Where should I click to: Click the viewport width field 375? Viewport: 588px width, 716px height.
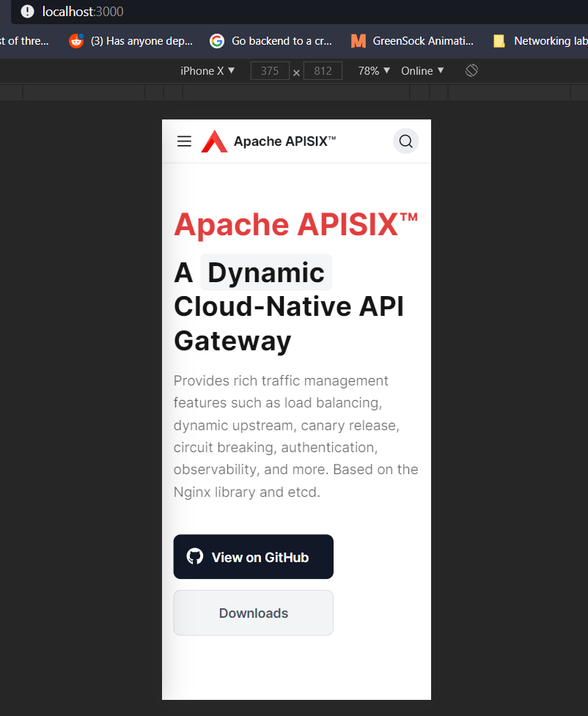(x=270, y=71)
